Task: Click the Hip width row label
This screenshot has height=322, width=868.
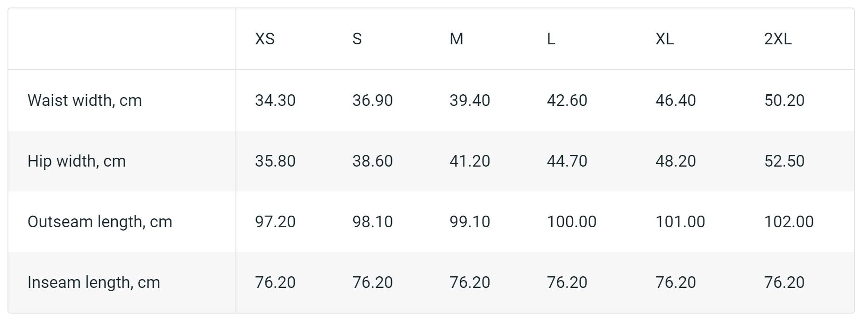Action: pyautogui.click(x=77, y=161)
